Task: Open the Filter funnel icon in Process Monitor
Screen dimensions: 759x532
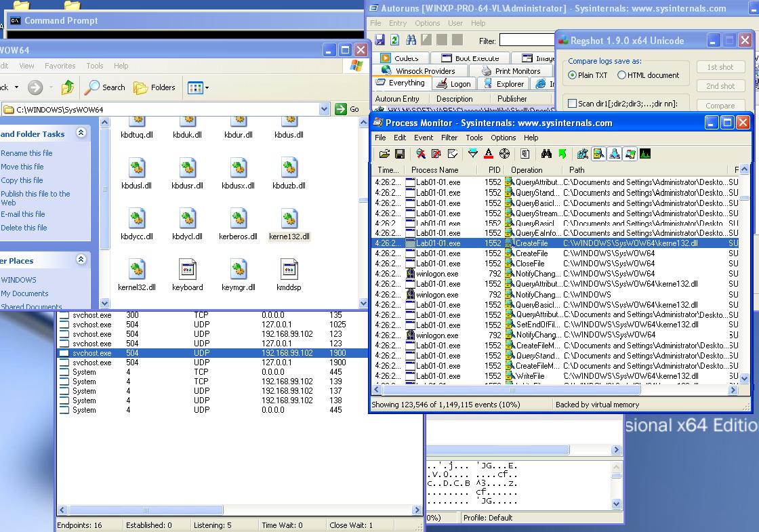Action: [473, 155]
